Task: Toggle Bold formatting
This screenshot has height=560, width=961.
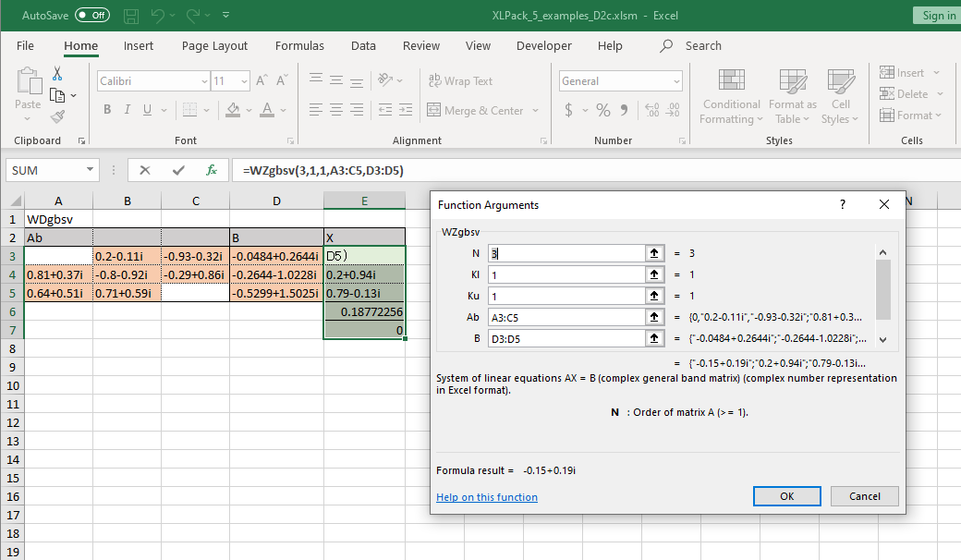Action: pyautogui.click(x=107, y=110)
